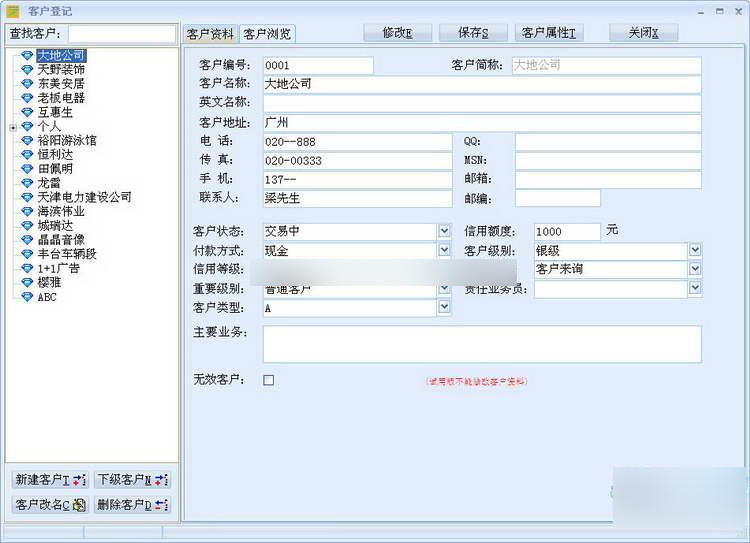Click the diamond icon next to 老板电器

pos(27,98)
